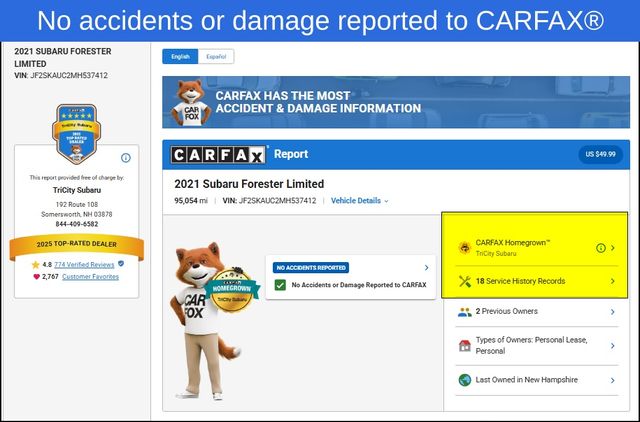Click the CARFAX Homegrown bee icon
This screenshot has width=640, height=422.
coord(464,248)
